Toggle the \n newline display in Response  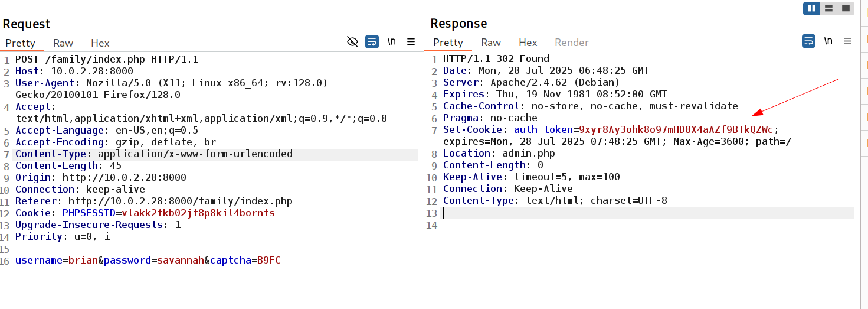(828, 41)
